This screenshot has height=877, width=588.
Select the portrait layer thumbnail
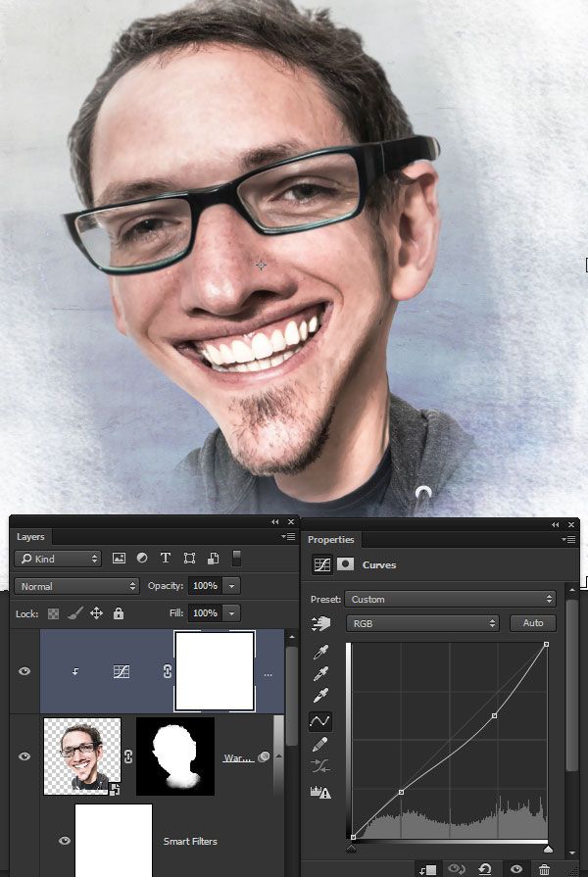pos(82,756)
